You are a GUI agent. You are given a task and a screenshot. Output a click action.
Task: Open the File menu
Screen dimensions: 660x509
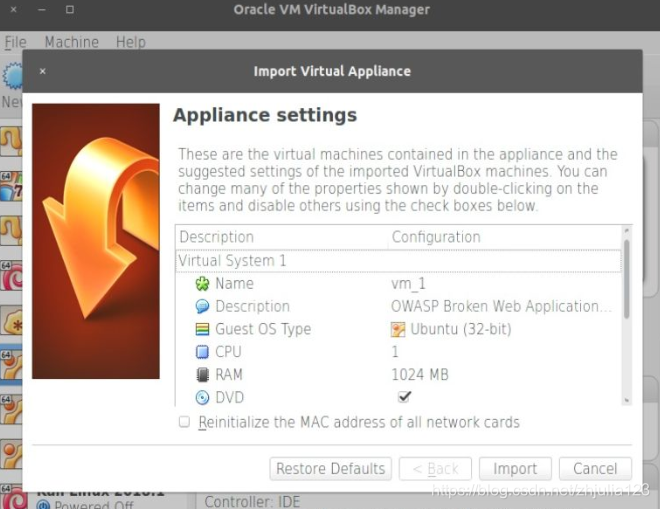16,42
